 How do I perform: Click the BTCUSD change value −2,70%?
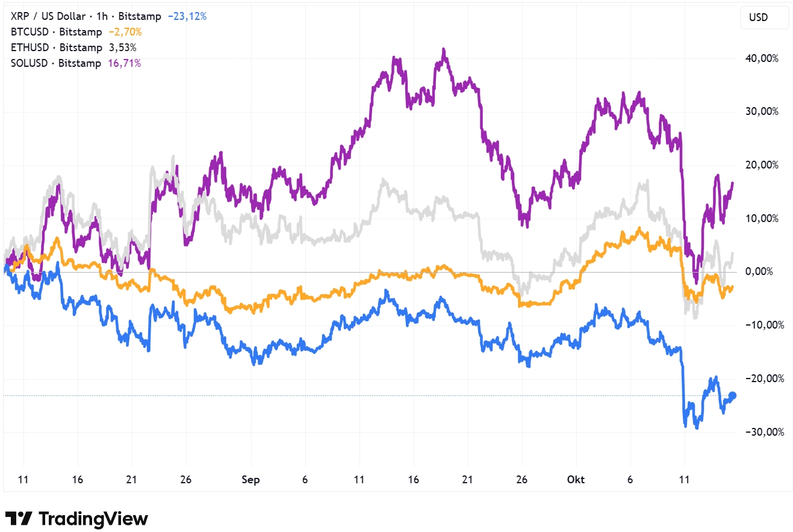tap(125, 32)
